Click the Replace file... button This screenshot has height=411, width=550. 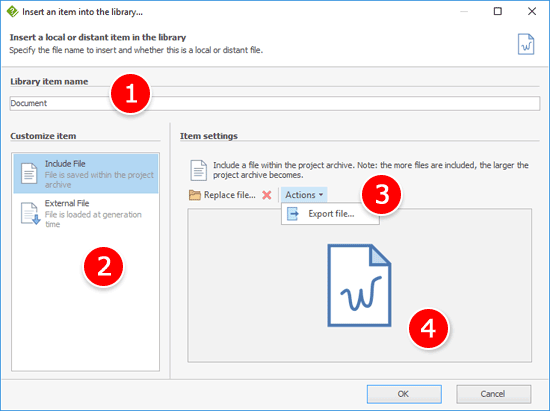tap(223, 195)
